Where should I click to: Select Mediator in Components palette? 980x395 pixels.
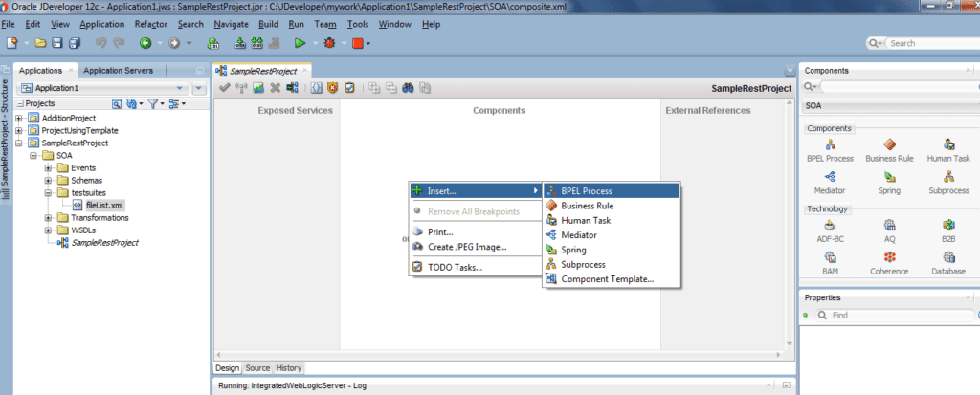pos(830,183)
